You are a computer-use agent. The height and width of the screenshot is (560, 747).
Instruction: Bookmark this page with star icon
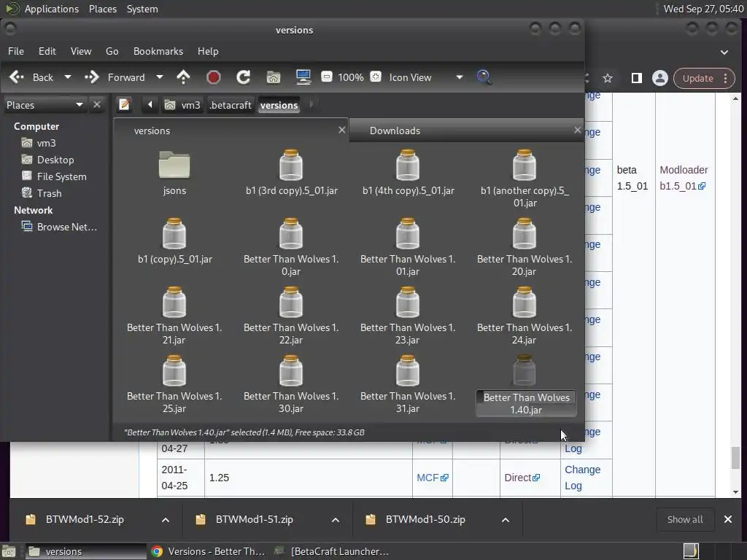point(608,78)
